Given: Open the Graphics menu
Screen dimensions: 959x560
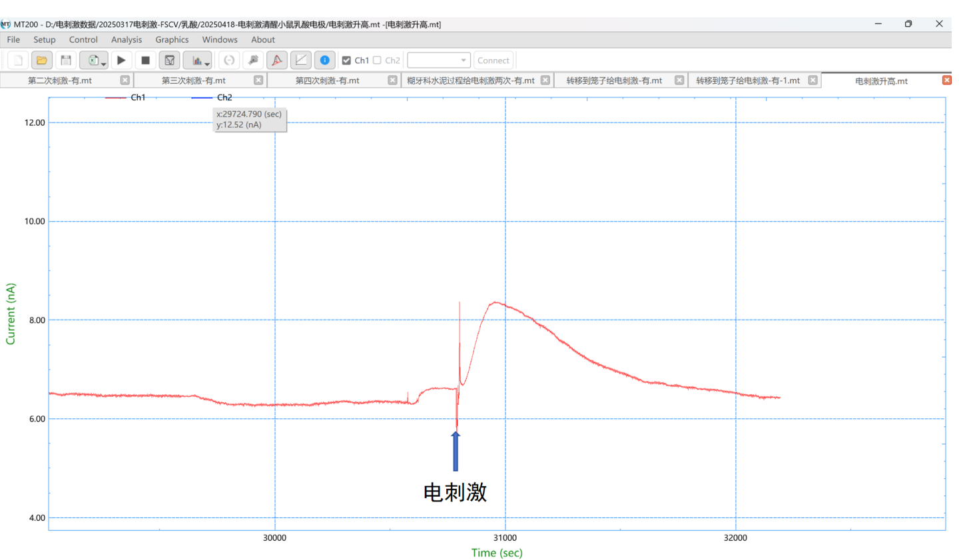Looking at the screenshot, I should pos(172,40).
